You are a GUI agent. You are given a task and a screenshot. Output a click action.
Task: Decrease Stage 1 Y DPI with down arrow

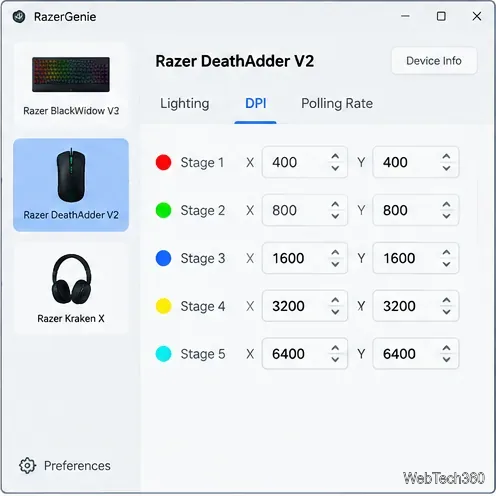(x=446, y=168)
